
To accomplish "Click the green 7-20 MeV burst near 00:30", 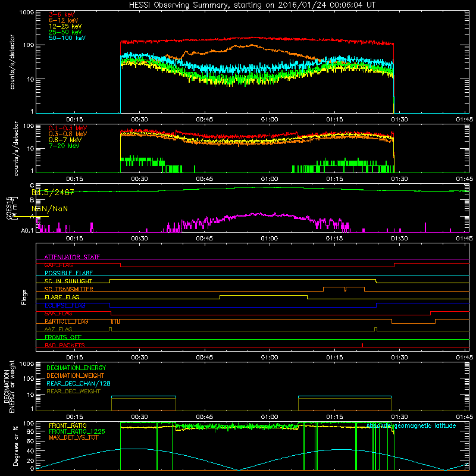I will pyautogui.click(x=142, y=161).
